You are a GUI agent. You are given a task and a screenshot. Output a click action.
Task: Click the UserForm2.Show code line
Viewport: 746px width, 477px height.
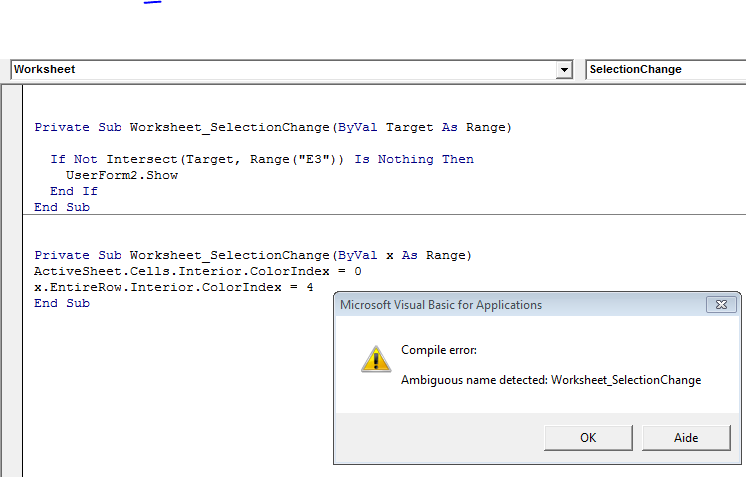tap(122, 175)
